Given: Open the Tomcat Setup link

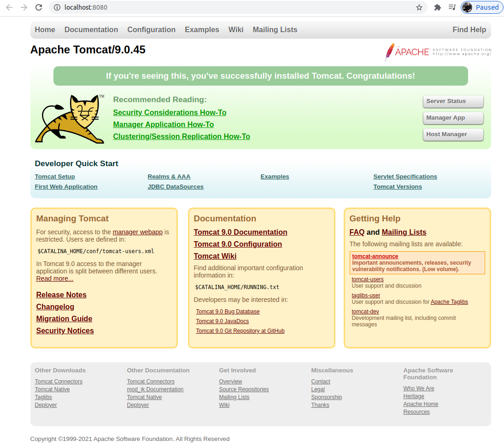Looking at the screenshot, I should [x=55, y=177].
